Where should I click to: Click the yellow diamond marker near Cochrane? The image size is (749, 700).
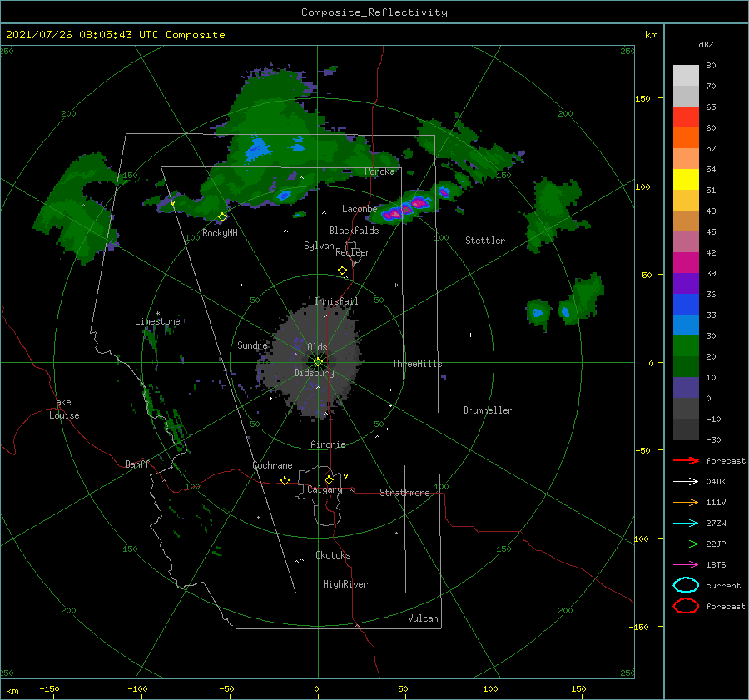pos(285,481)
